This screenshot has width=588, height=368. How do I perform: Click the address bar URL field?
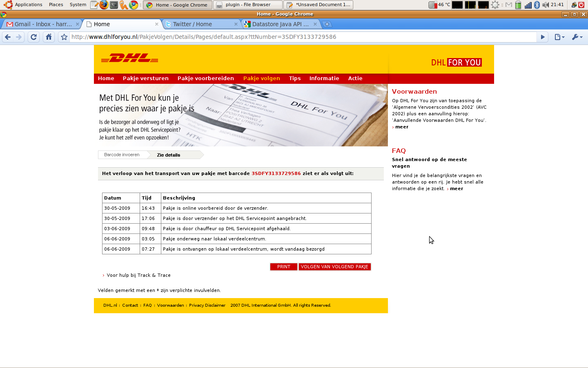coord(303,37)
